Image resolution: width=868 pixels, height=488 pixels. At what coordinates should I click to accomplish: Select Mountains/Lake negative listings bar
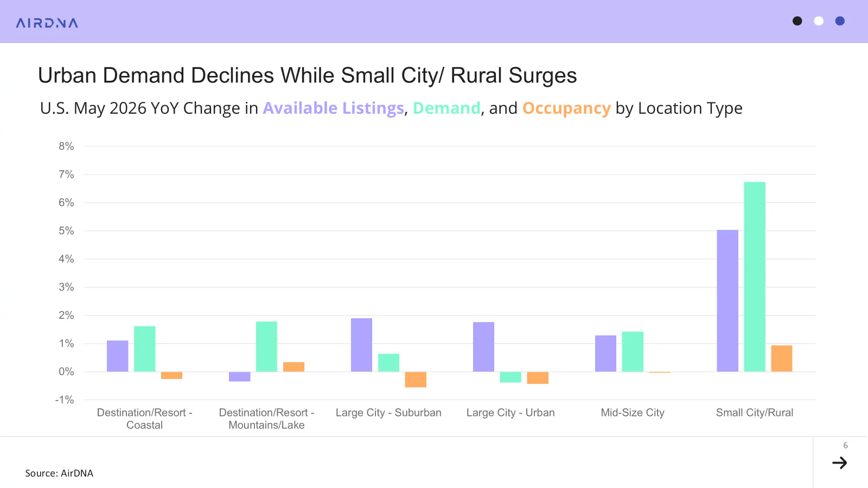(240, 377)
